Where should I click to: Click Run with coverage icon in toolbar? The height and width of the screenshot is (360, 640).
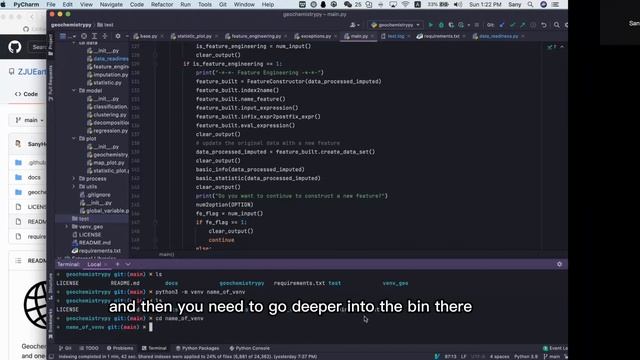[x=451, y=25]
